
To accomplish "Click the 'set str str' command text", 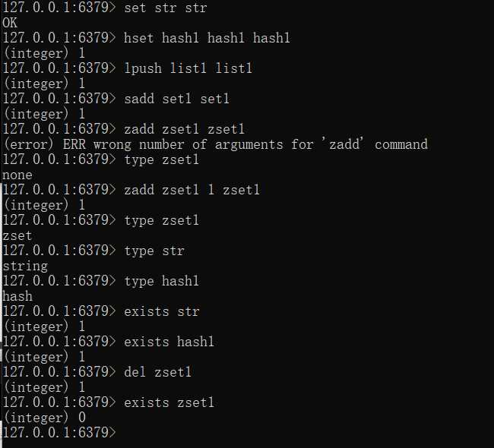I will tap(165, 8).
